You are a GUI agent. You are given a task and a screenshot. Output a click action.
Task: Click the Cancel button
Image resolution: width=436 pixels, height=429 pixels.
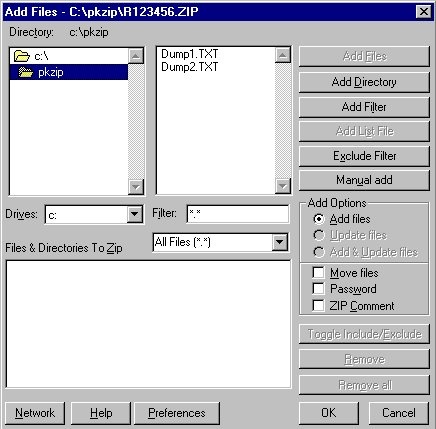(399, 413)
